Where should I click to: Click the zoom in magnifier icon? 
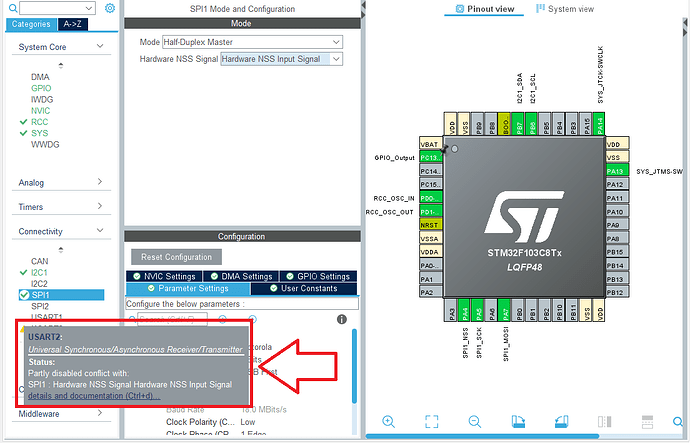pos(389,421)
